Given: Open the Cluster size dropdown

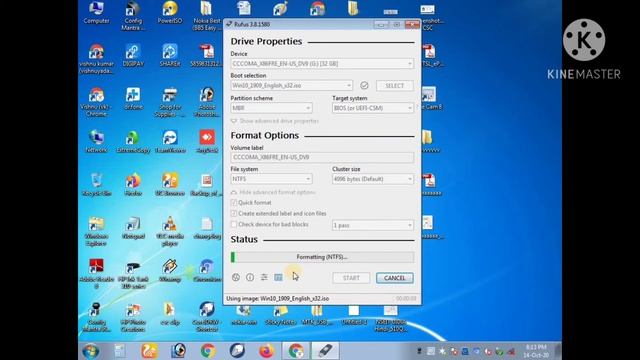Looking at the screenshot, I should click(373, 179).
